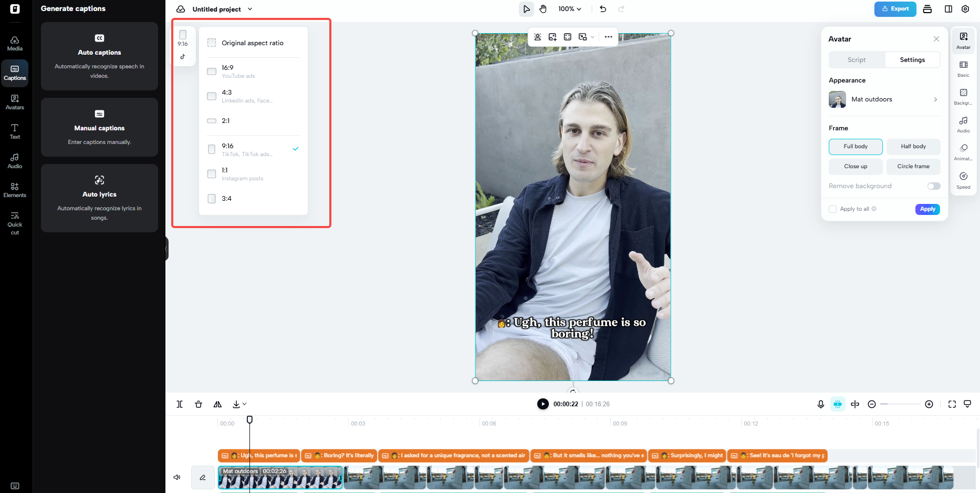The image size is (980, 493).
Task: Open the 100% zoom level dropdown
Action: [569, 9]
